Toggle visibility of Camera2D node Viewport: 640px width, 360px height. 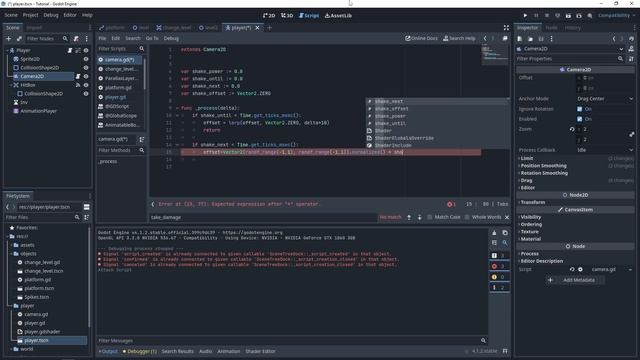pyautogui.click(x=86, y=76)
